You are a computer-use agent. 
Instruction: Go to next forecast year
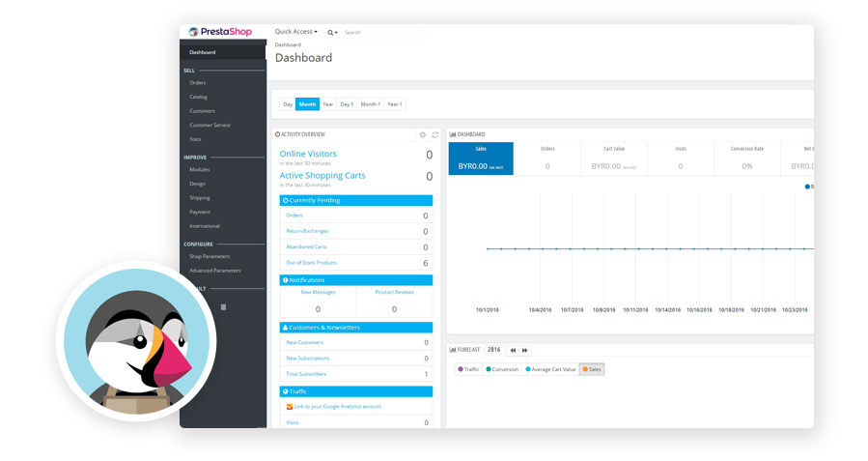pyautogui.click(x=525, y=350)
